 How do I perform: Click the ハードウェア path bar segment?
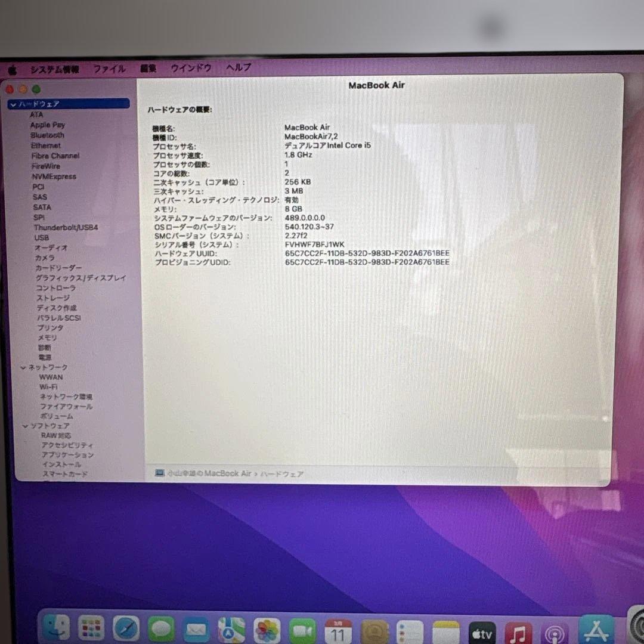282,474
